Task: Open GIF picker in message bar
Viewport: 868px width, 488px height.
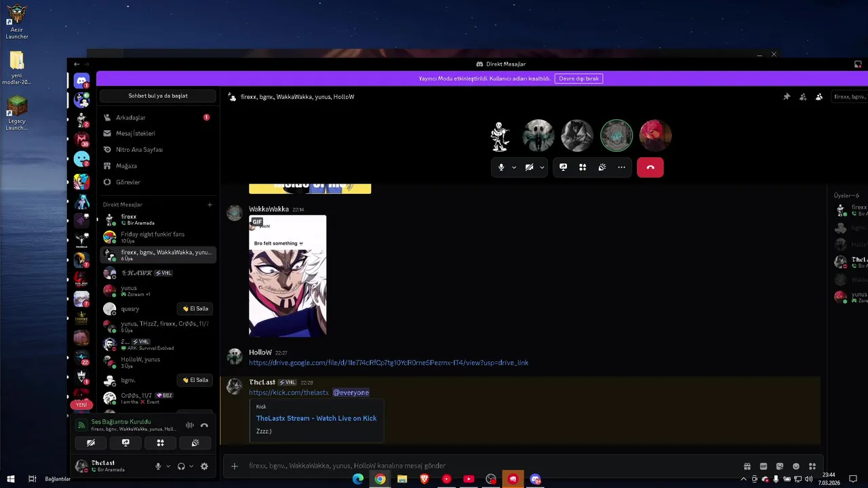Action: click(764, 466)
